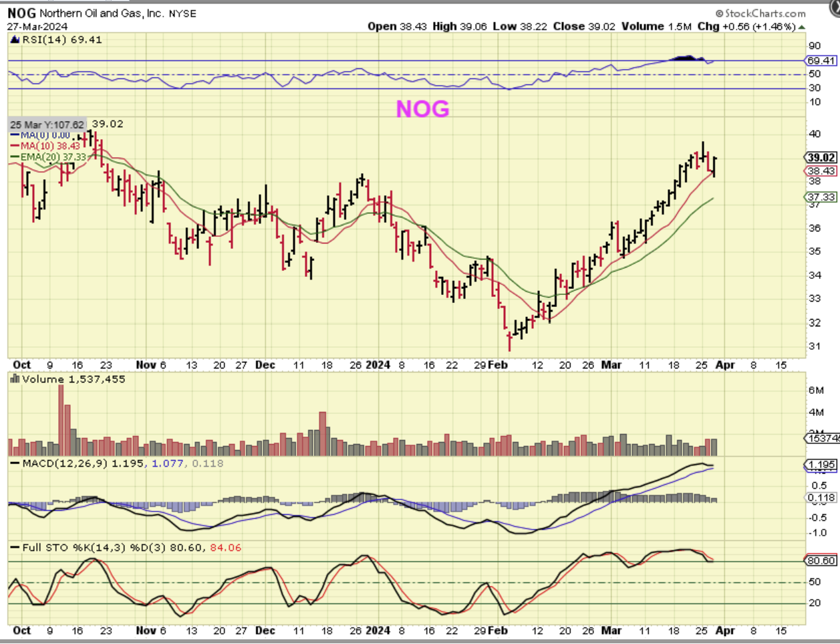Click the 37.33 green EMA tag on right axis
The height and width of the screenshot is (644, 840).
[x=821, y=197]
